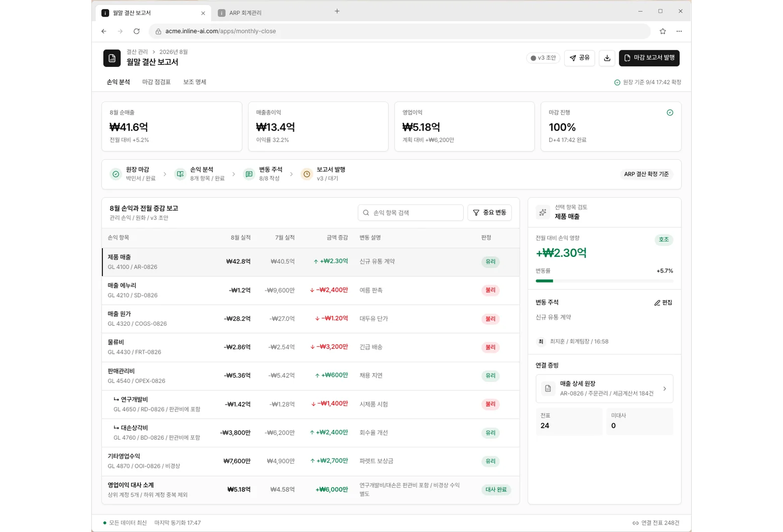Viewport: 783px width, 532px height.
Task: Click the browser forward arrow
Action: [120, 31]
